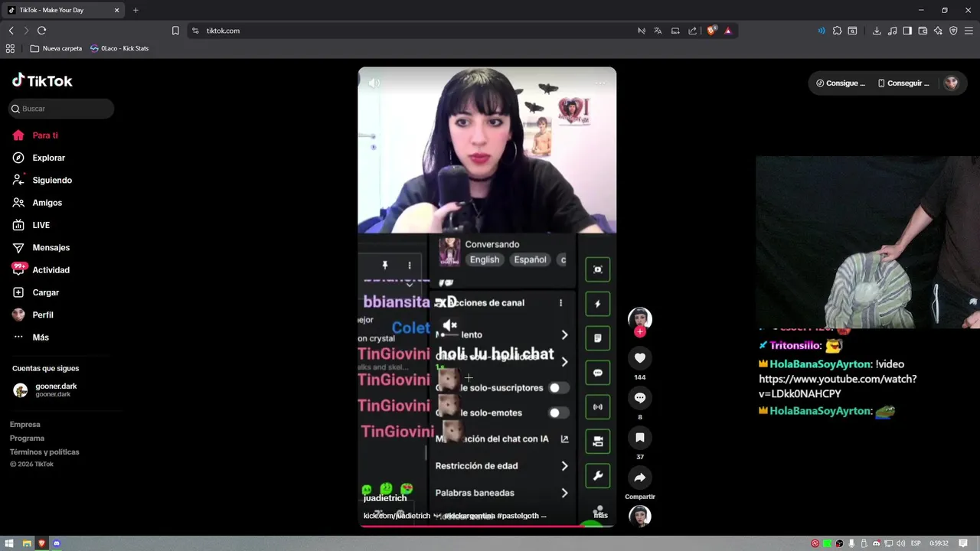Open a new browser tab
980x551 pixels.
coord(136,10)
